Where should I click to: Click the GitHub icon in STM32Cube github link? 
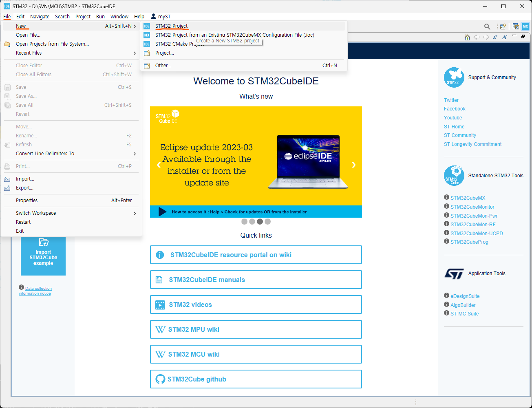(161, 379)
